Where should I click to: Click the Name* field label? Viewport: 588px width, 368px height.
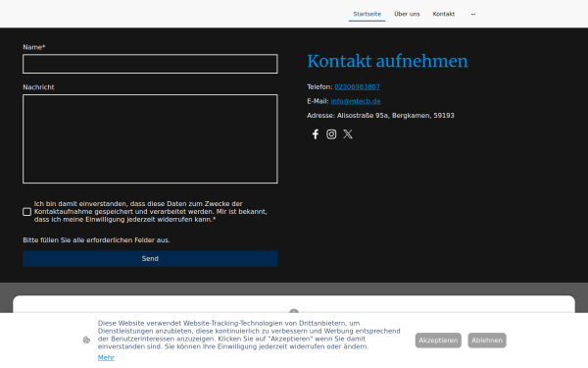pos(33,47)
